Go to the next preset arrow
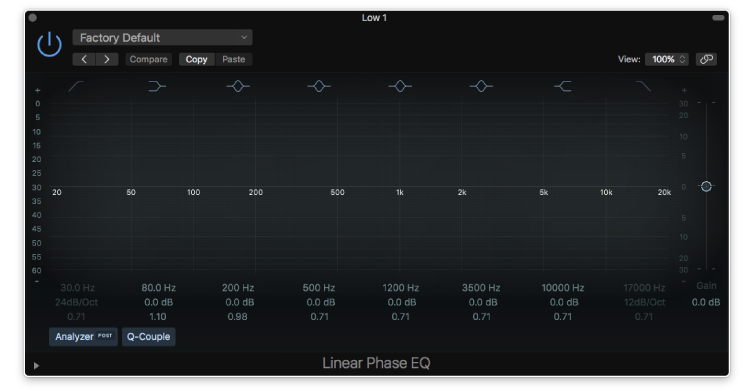 (x=107, y=59)
